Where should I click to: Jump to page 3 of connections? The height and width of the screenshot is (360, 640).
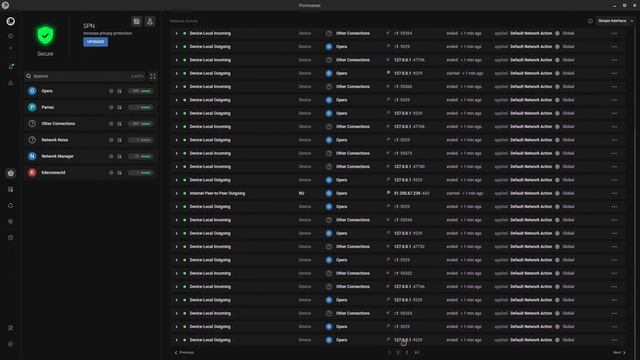[x=407, y=353]
